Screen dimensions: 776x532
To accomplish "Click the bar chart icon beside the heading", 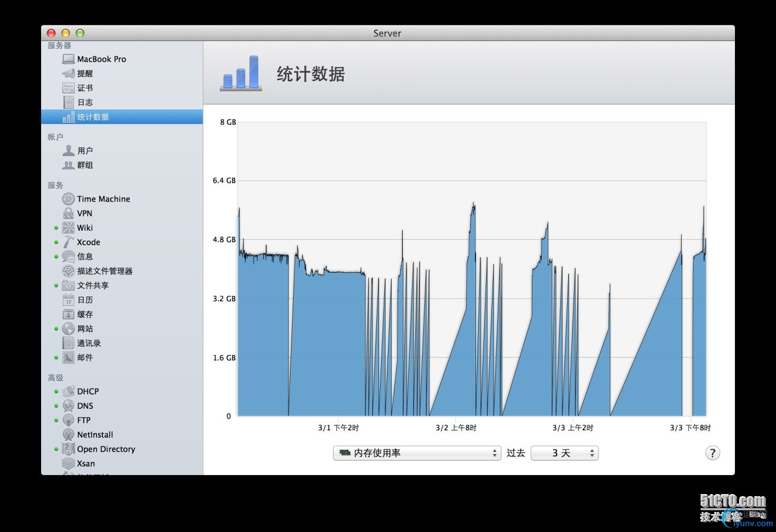I will (x=241, y=73).
